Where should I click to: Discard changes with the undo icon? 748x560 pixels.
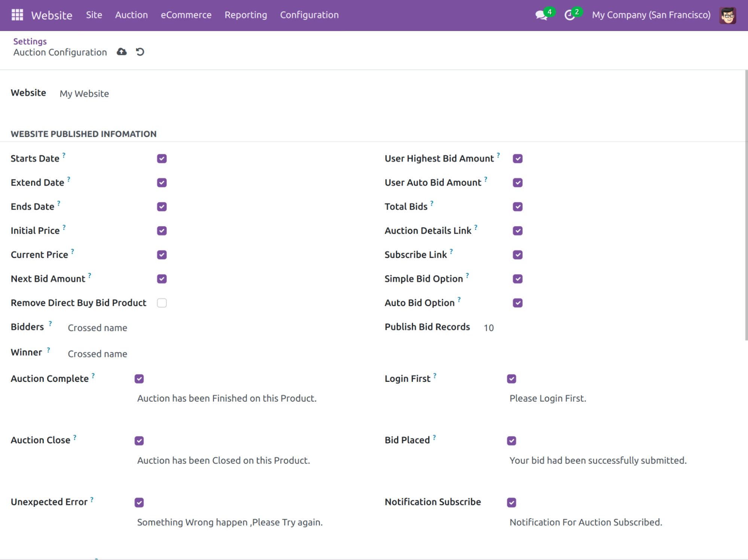140,52
